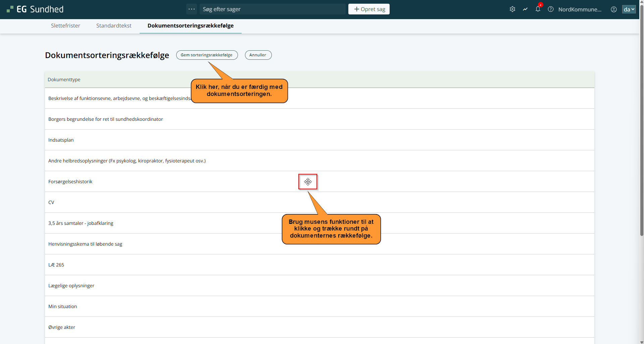
Task: Click the NordKommune organization name
Action: click(580, 9)
